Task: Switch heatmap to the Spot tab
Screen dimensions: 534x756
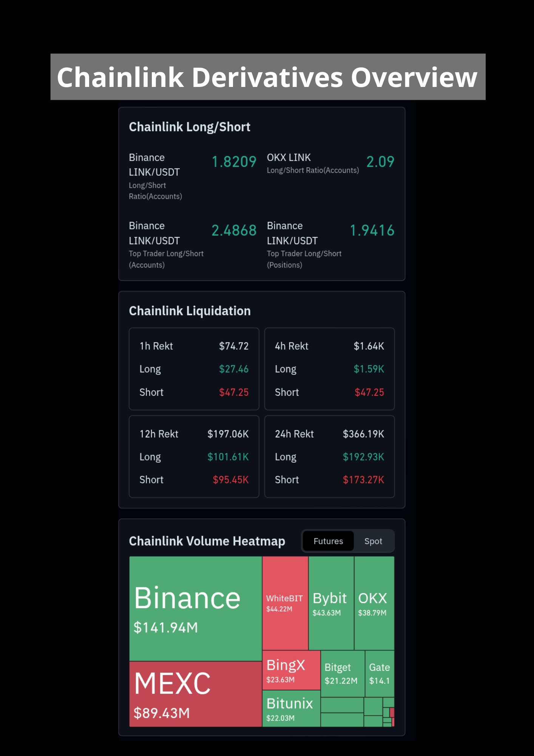Action: [373, 541]
